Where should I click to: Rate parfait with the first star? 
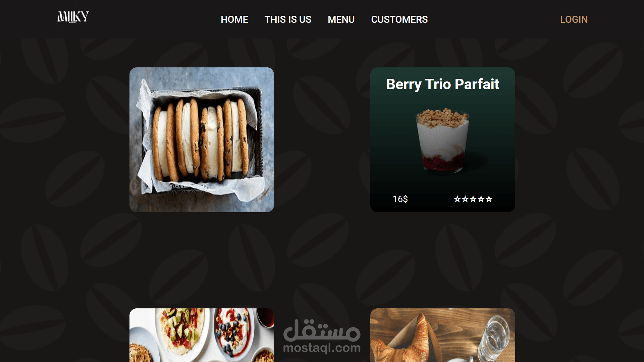click(x=457, y=199)
